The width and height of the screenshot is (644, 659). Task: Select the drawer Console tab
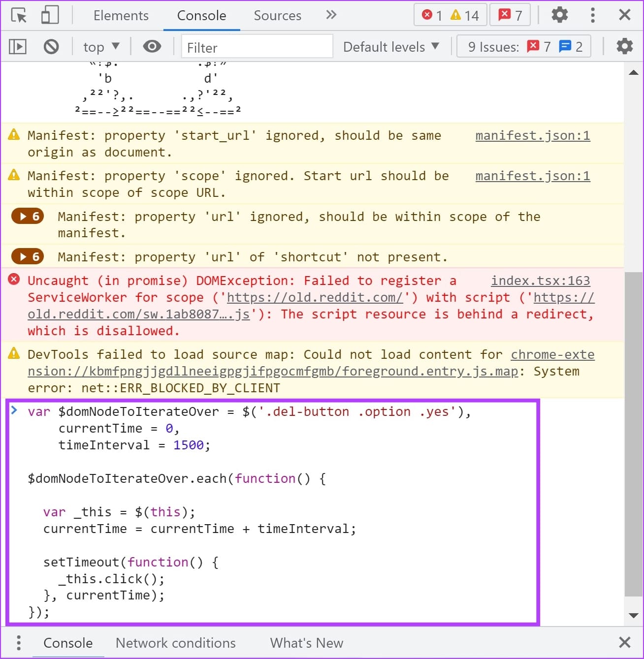[68, 643]
